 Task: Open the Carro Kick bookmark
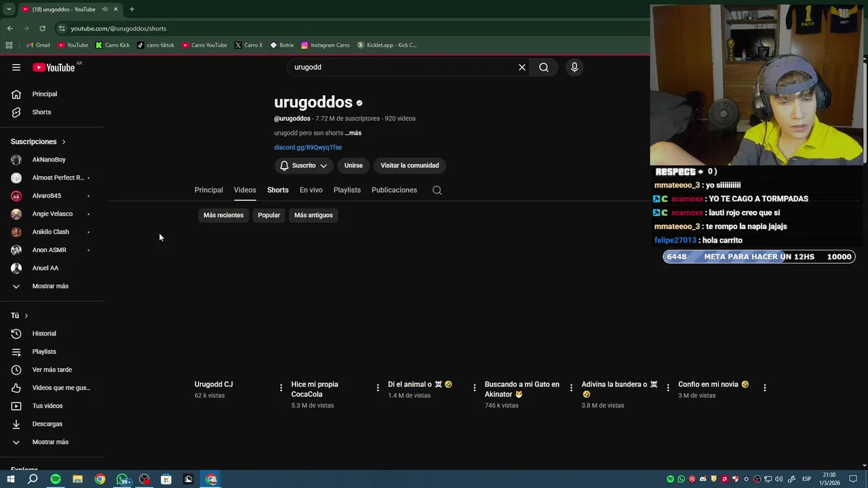click(x=113, y=45)
